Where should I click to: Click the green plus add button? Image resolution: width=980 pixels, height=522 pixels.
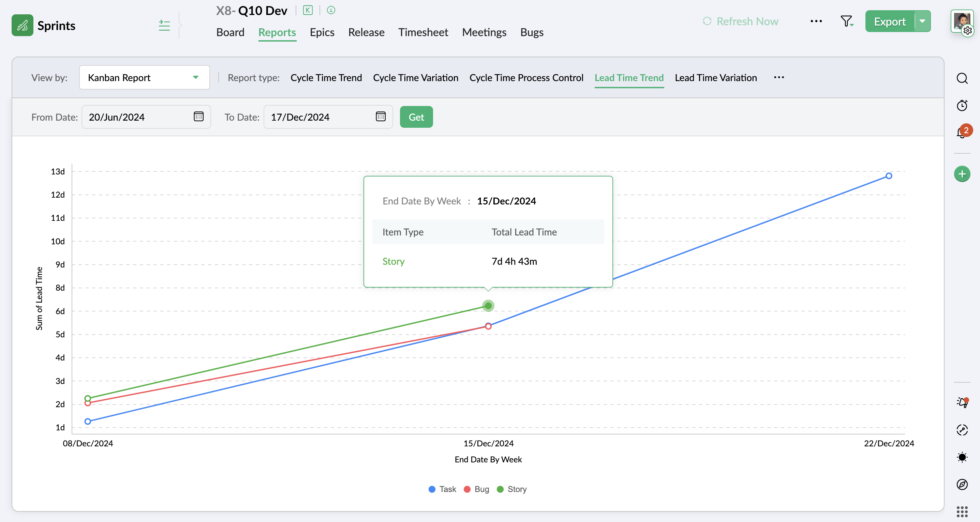click(x=962, y=174)
